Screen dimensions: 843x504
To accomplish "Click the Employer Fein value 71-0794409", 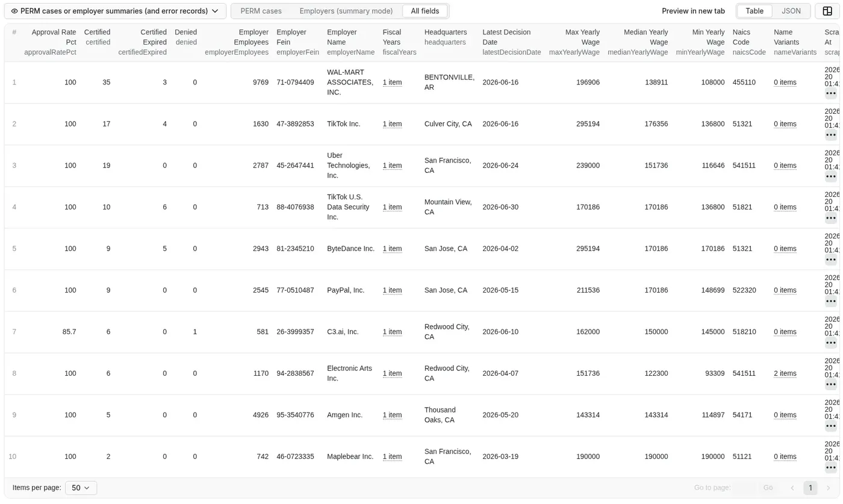I will pyautogui.click(x=295, y=82).
